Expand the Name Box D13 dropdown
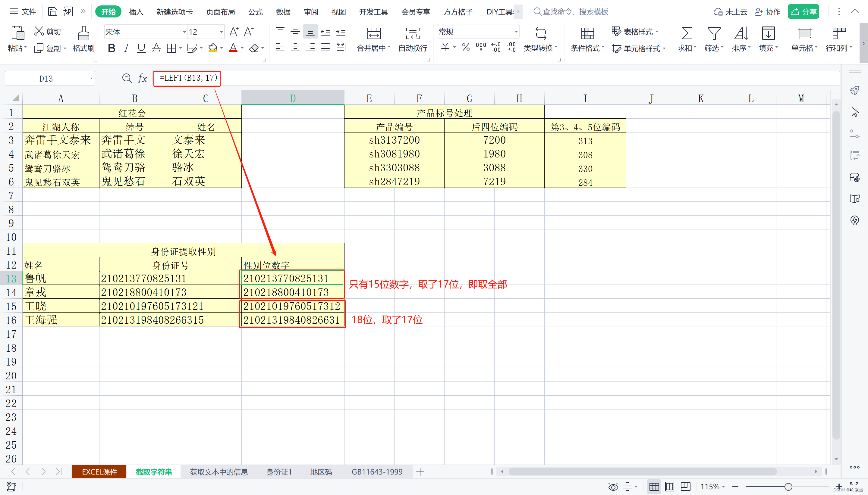868x495 pixels. [91, 79]
